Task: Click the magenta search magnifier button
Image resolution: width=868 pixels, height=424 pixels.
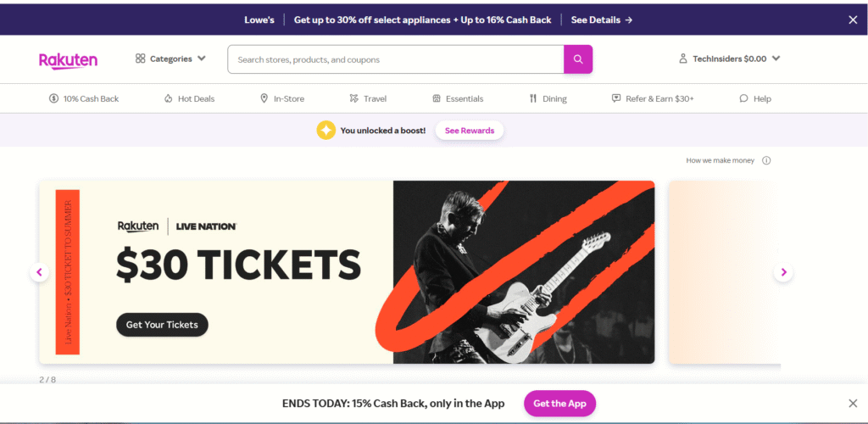Action: [578, 59]
